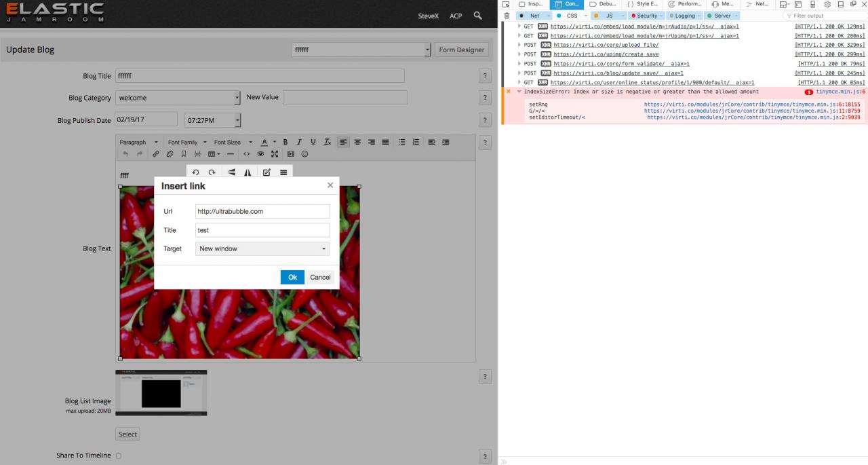868x465 pixels.
Task: Cancel the Insert link dialog
Action: pos(320,277)
